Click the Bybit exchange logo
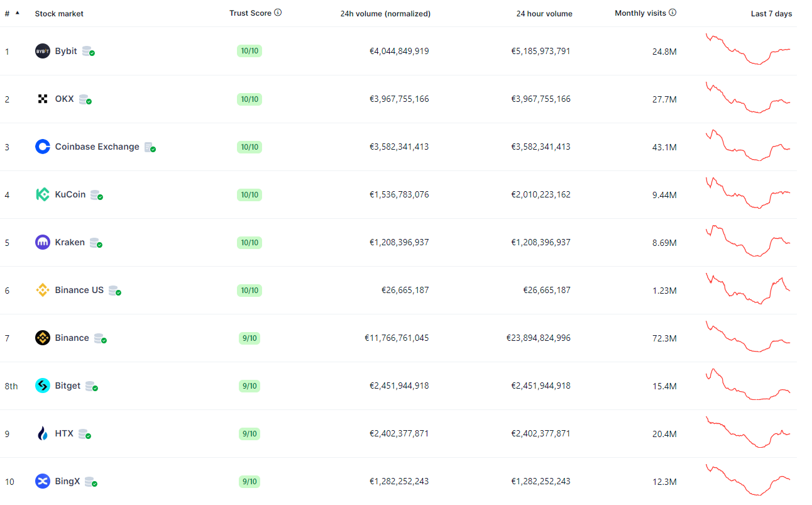Screen dimensions: 812x505 tap(43, 51)
